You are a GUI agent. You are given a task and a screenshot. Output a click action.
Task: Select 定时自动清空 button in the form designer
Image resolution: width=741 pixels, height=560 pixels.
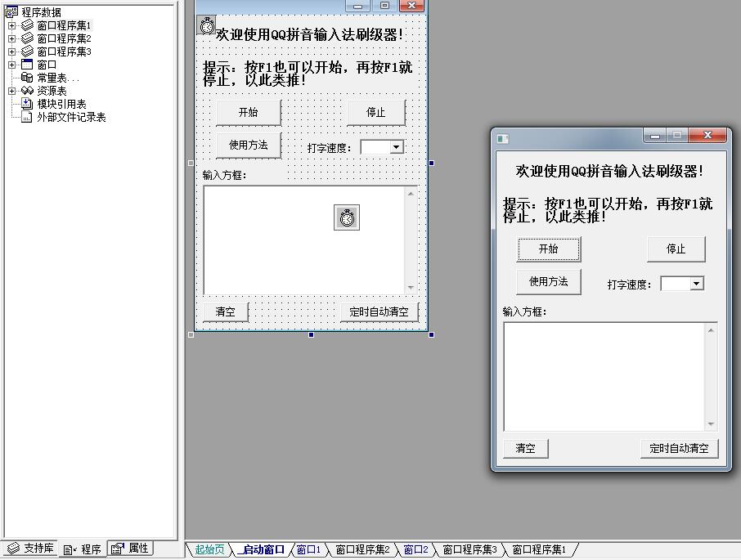tap(379, 311)
